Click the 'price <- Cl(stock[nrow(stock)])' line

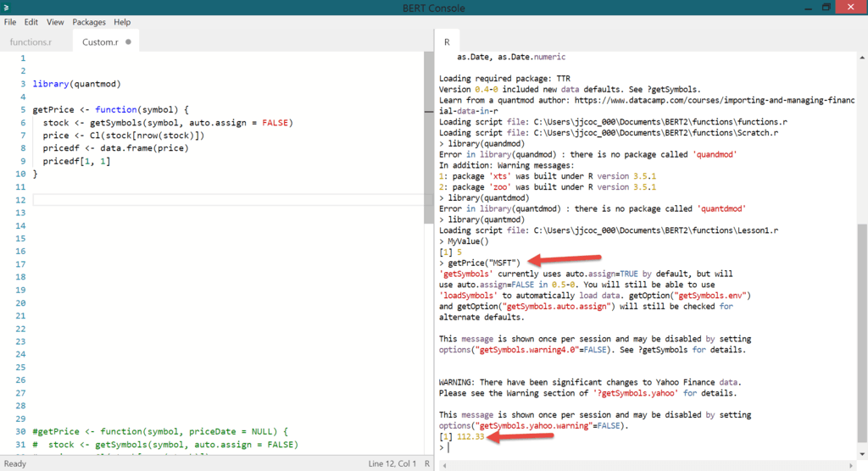coord(124,136)
